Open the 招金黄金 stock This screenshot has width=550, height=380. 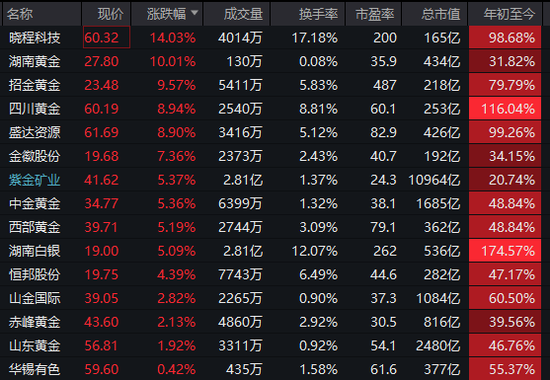point(34,85)
